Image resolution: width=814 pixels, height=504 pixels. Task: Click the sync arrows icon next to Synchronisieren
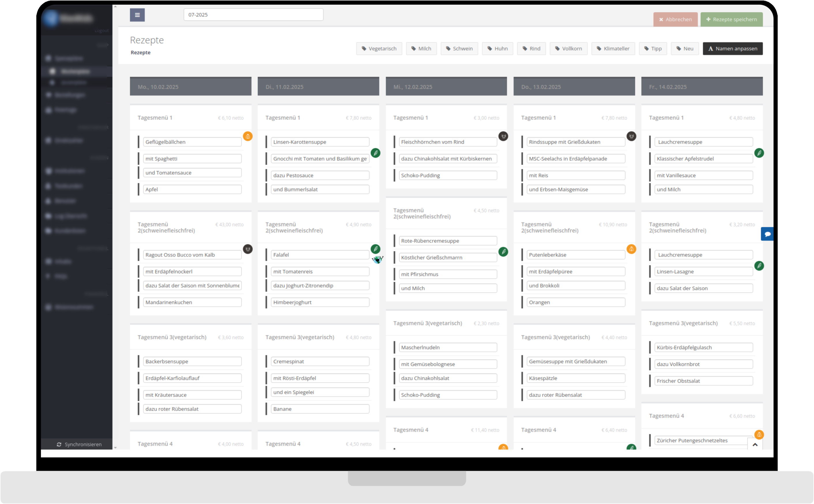pos(59,444)
